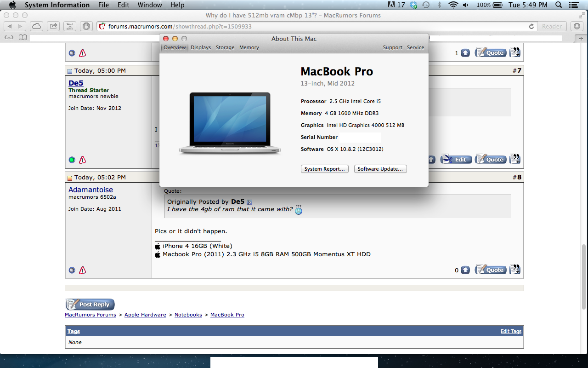This screenshot has height=368, width=588.
Task: Open post #7 permalink
Action: point(519,70)
